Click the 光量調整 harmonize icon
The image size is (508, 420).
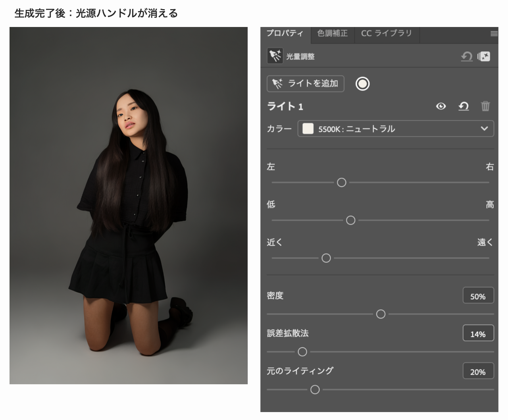(x=275, y=56)
